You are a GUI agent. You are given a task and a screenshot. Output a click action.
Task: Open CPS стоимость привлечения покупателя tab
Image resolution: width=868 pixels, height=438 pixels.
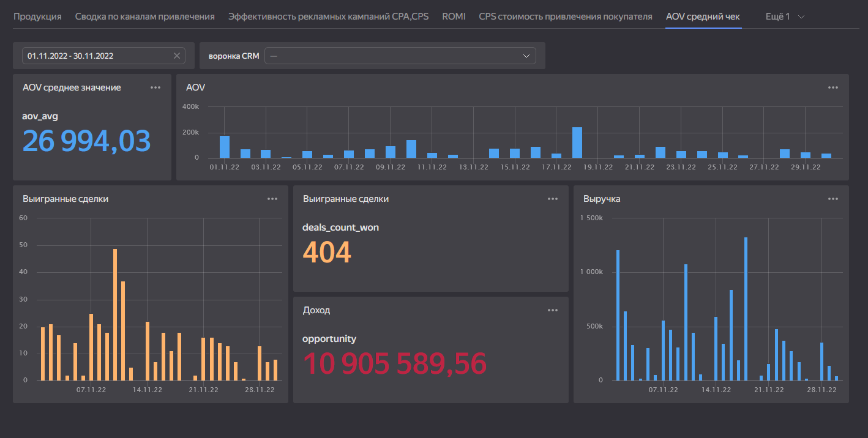tap(565, 17)
